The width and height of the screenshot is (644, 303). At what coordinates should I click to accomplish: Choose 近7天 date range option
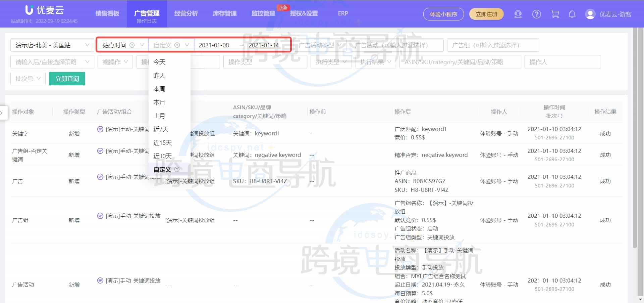click(161, 129)
